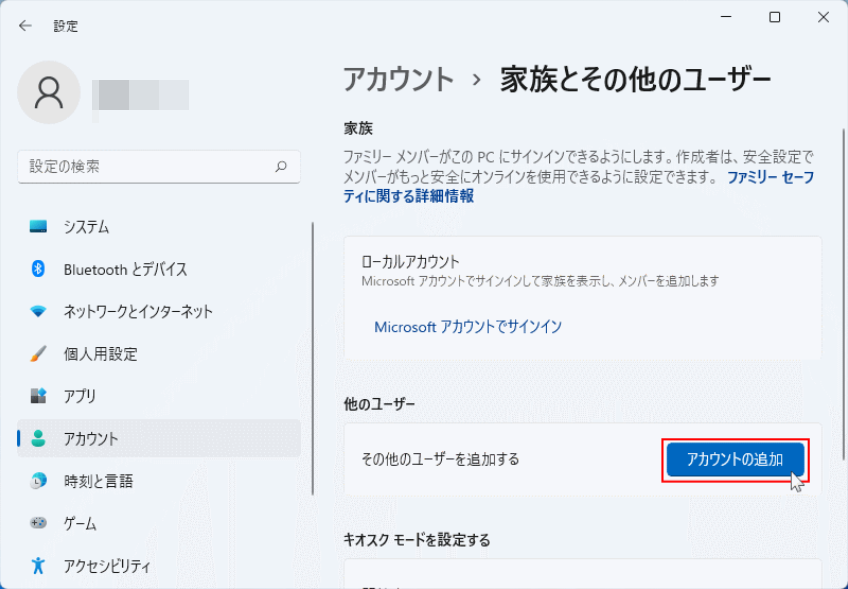
Task: Open ネットワークとインターネット settings page
Action: [x=138, y=311]
